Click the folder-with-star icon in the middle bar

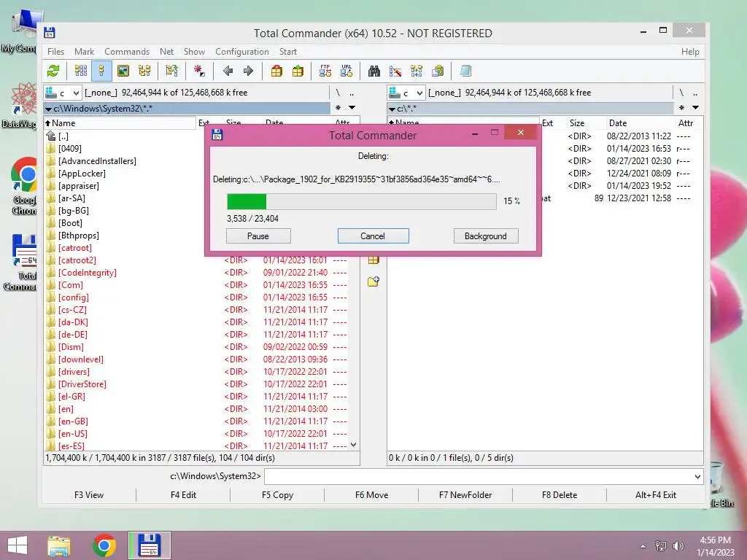(x=373, y=281)
